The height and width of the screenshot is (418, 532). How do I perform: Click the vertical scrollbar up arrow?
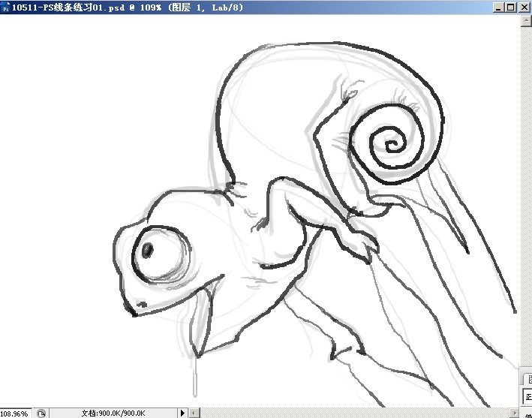tap(526, 20)
